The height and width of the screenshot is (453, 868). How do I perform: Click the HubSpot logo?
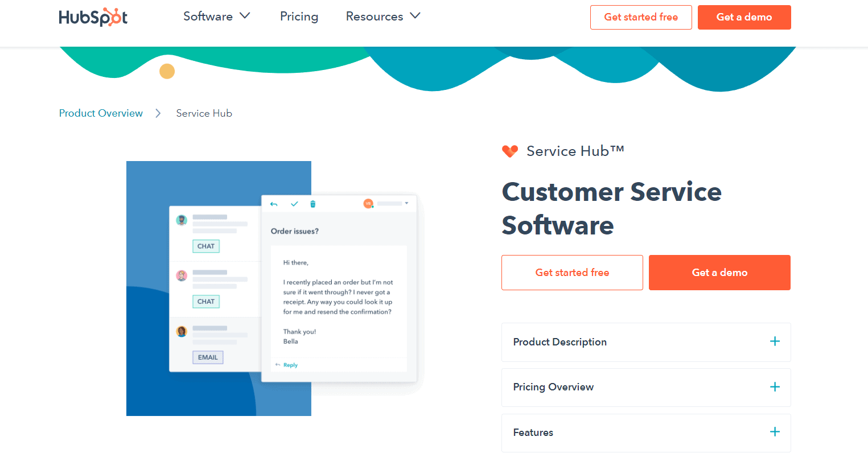93,17
